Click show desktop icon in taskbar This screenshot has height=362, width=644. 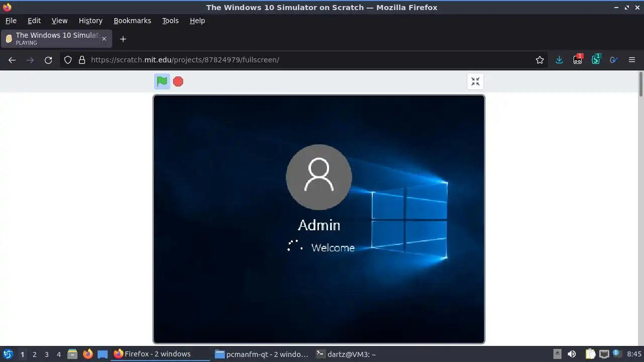coord(103,354)
